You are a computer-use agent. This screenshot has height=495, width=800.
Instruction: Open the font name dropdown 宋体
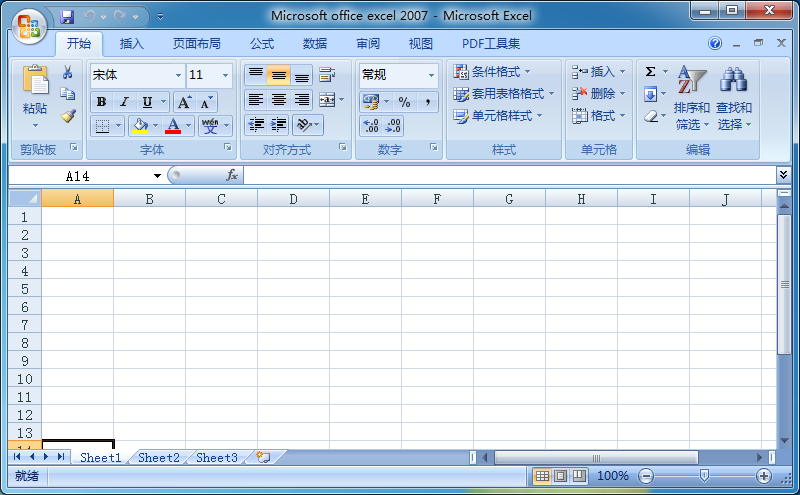point(178,75)
